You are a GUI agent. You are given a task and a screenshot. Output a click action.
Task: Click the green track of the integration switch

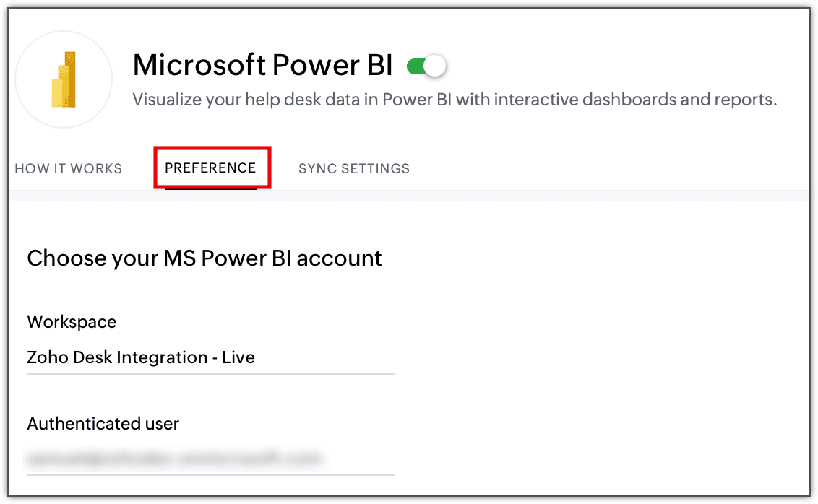(415, 67)
